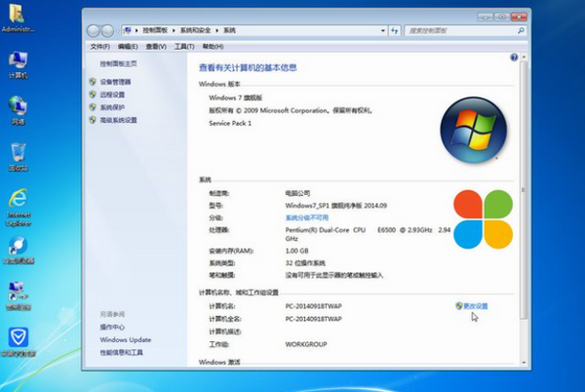The width and height of the screenshot is (585, 392).
Task: Open the 网络 desktop icon
Action: (18, 110)
